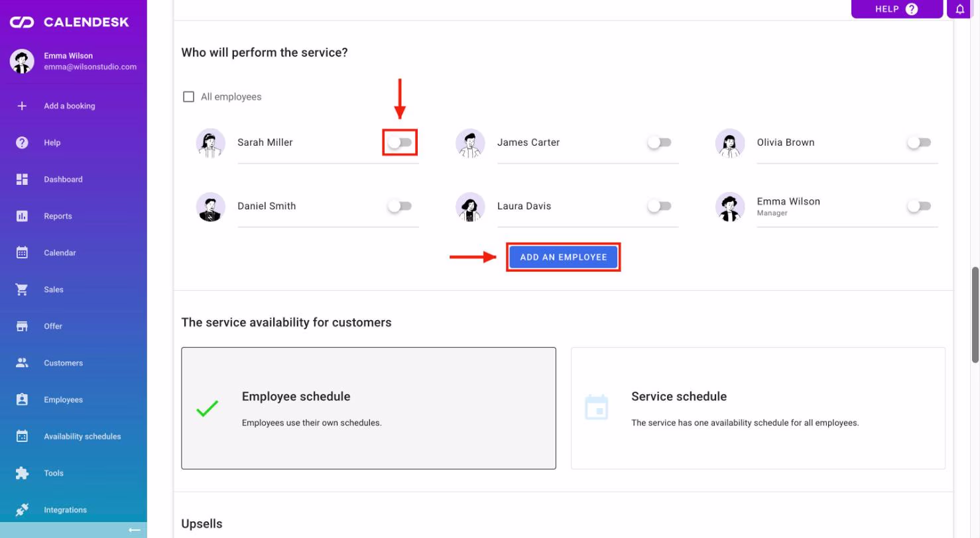980x538 pixels.
Task: Click Sarah Miller's avatar
Action: point(211,143)
